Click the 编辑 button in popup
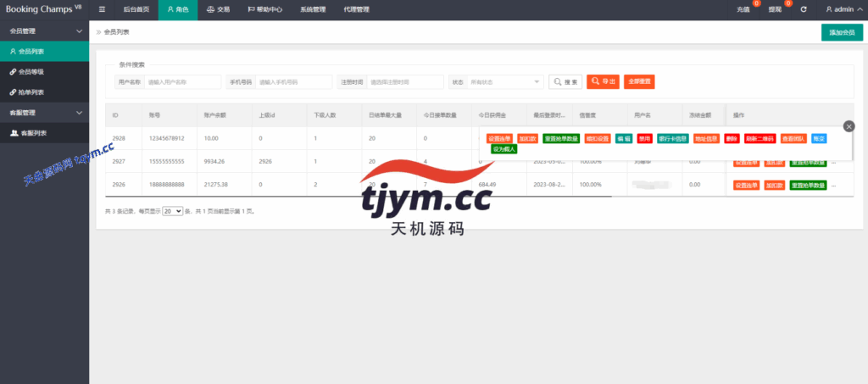This screenshot has width=868, height=384. 624,139
